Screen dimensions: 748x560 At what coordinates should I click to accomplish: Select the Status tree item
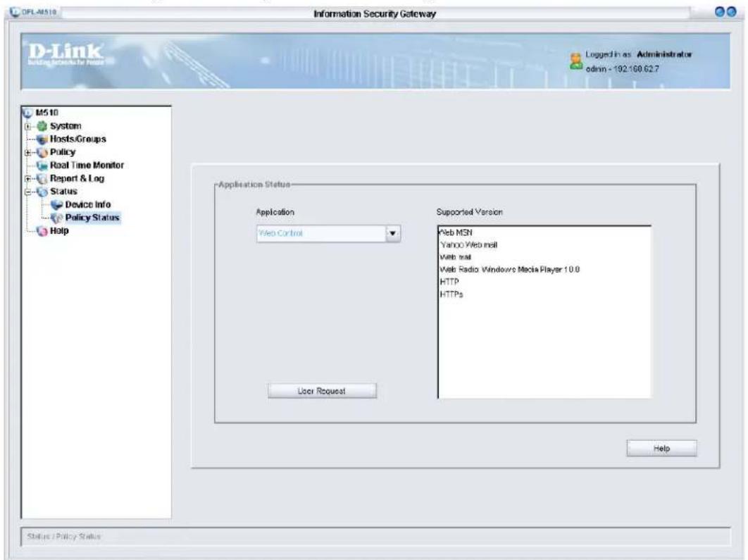pos(64,192)
